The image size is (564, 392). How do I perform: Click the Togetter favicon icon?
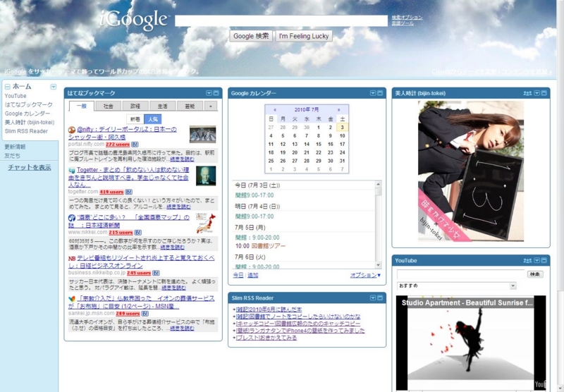pyautogui.click(x=72, y=170)
